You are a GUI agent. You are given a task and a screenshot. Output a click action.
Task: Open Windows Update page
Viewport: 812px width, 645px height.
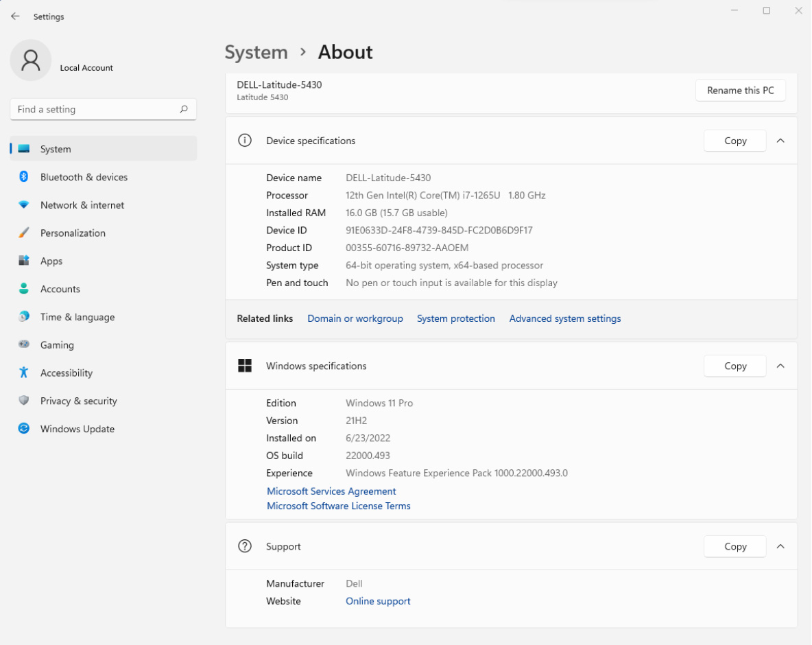point(103,429)
